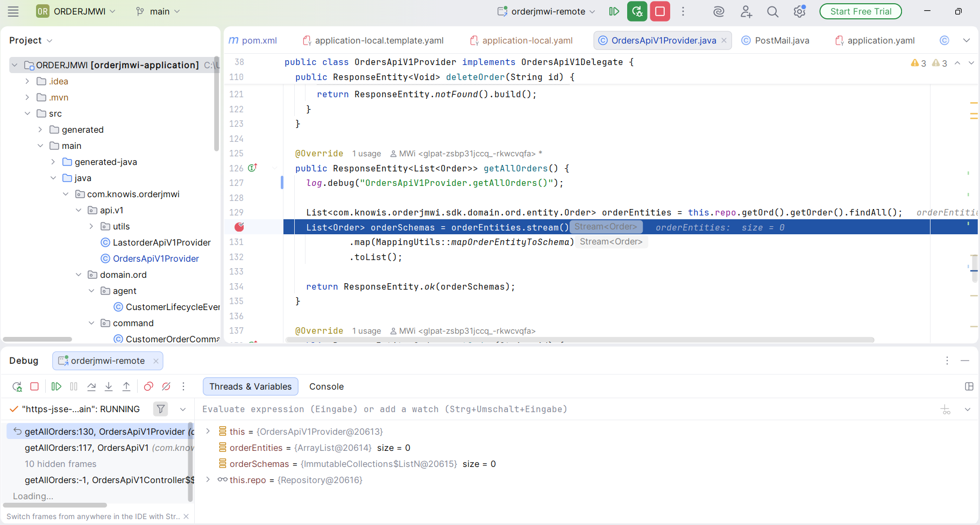The image size is (980, 525).
Task: Click the Start Free Trial button
Action: (860, 11)
